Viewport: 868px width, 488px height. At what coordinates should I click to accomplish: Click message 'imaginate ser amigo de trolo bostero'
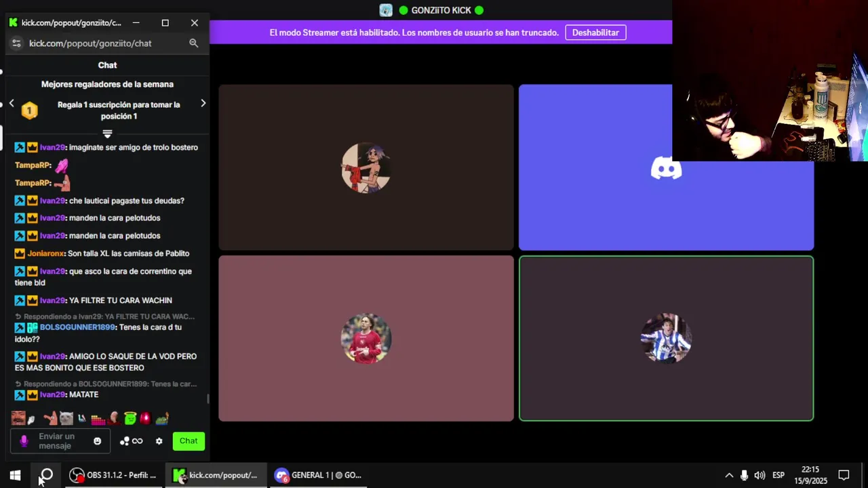134,147
